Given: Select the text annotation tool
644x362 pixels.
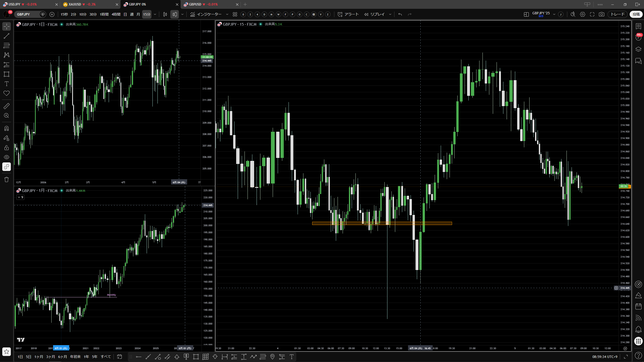Looking at the screenshot, I should tap(7, 84).
